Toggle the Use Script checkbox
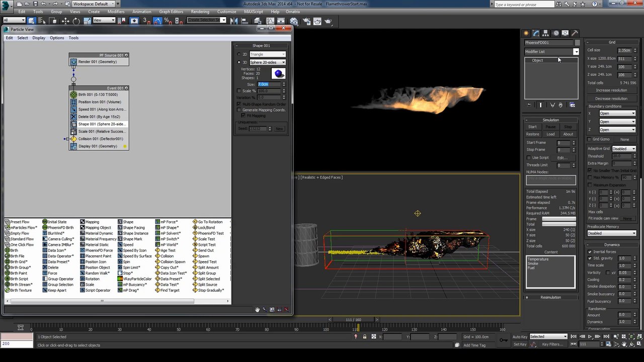The height and width of the screenshot is (362, 644). point(529,158)
